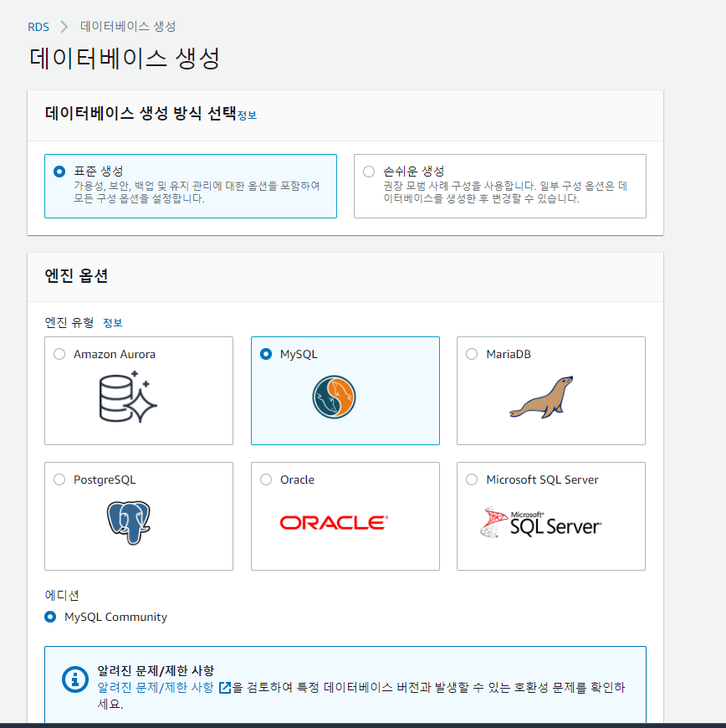This screenshot has width=726, height=728.
Task: Select the 손쉬운 생성 radio button
Action: pyautogui.click(x=369, y=172)
